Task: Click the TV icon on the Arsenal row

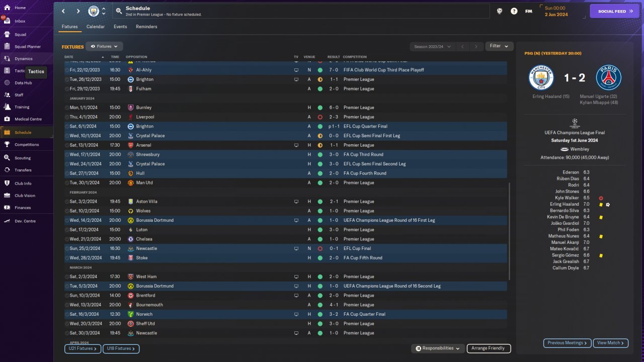Action: (296, 145)
